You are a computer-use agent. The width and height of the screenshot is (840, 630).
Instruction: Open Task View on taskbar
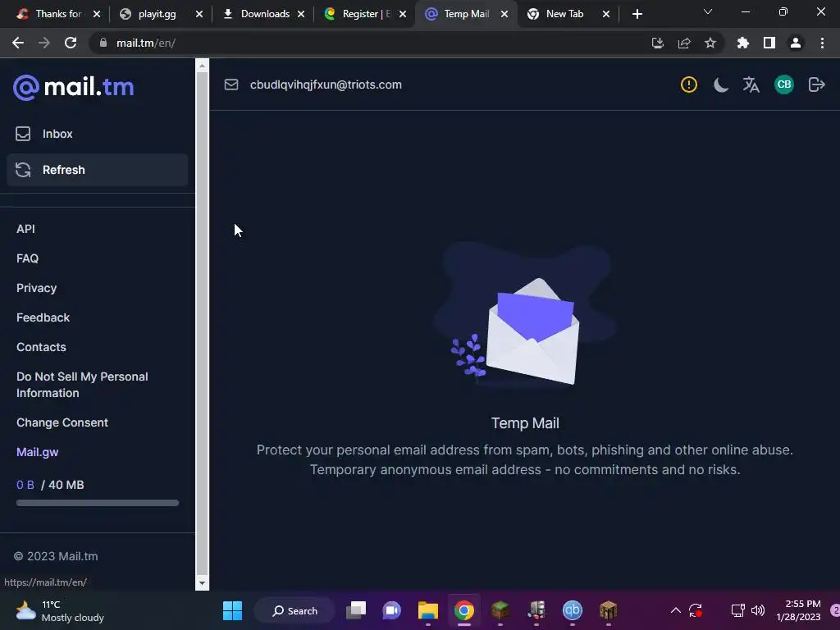[x=356, y=610]
